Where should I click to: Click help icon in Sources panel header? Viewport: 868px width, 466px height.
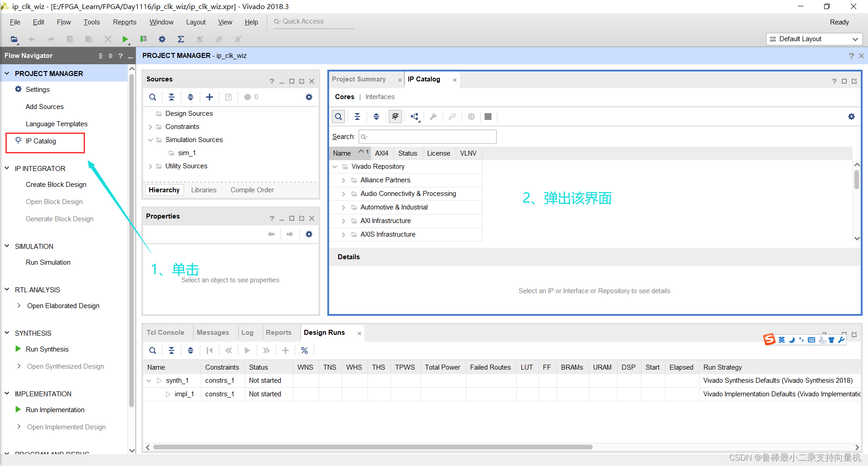(x=272, y=81)
